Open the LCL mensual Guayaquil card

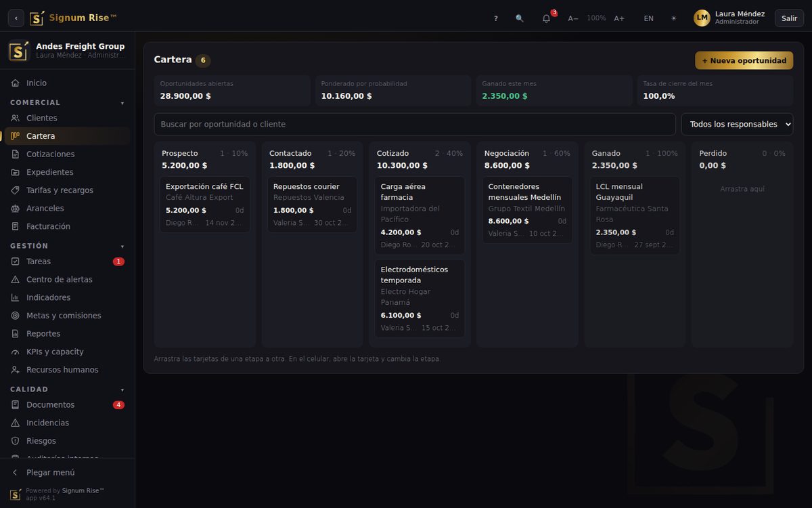[x=635, y=215]
